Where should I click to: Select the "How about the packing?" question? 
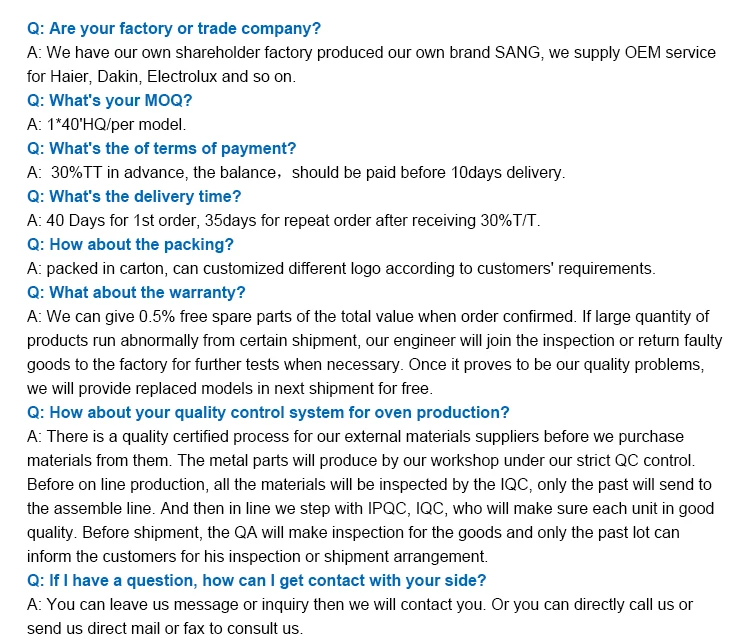pyautogui.click(x=130, y=244)
